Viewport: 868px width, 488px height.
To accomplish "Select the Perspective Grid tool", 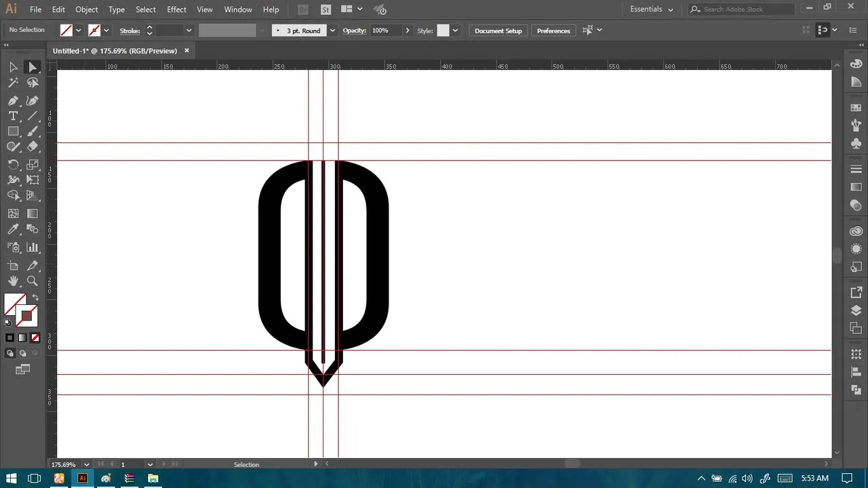I will tap(33, 196).
